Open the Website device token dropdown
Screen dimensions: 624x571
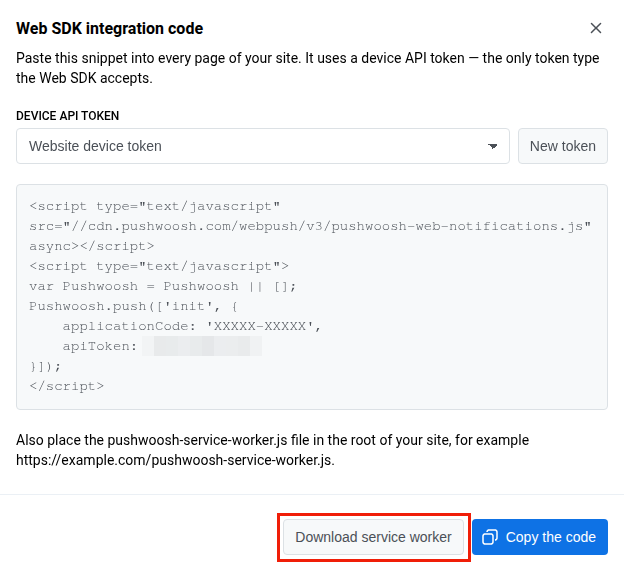(263, 146)
